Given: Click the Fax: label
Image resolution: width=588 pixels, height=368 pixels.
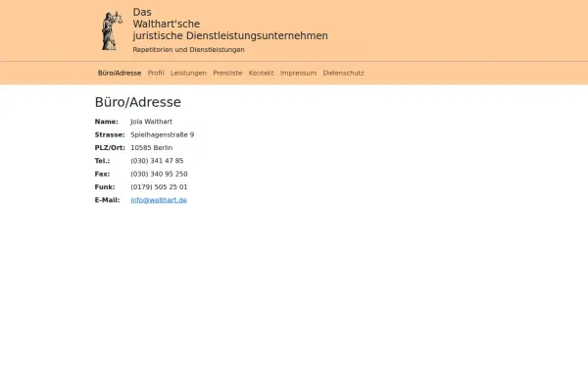Looking at the screenshot, I should [x=102, y=174].
